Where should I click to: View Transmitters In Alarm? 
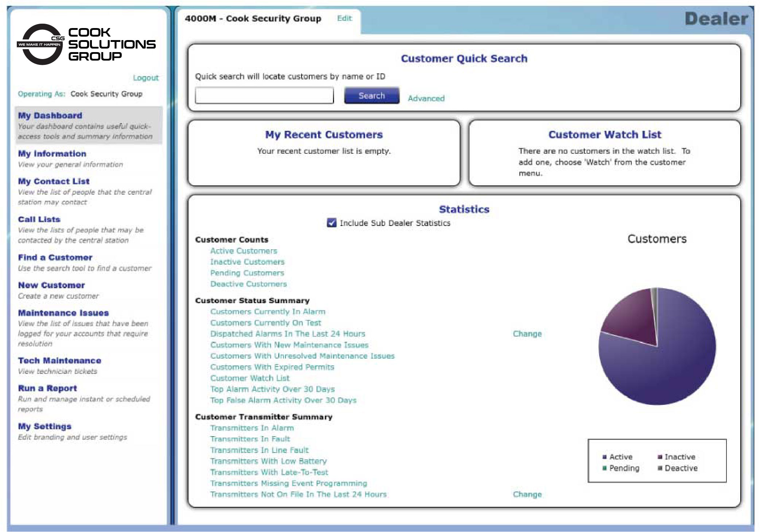click(x=252, y=428)
